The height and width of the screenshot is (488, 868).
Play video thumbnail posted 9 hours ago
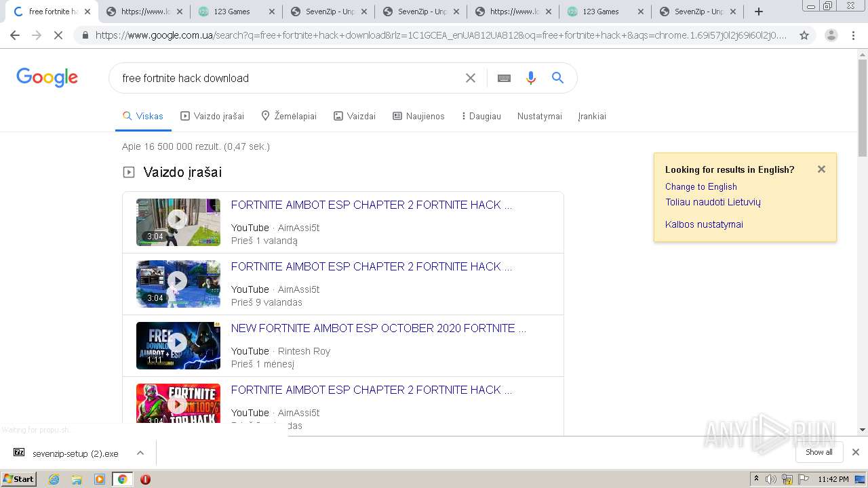(178, 283)
